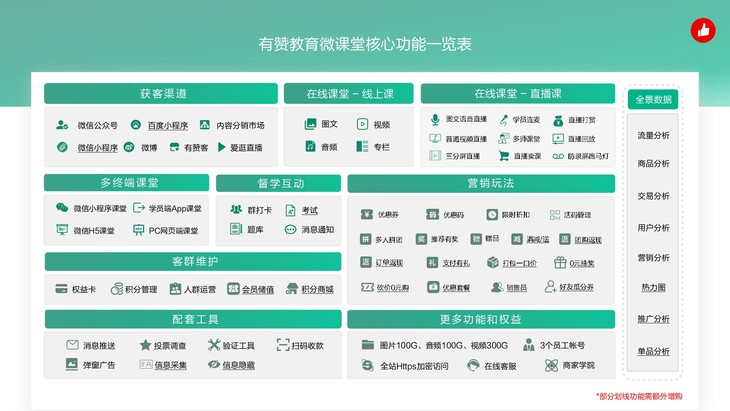The image size is (730, 411).
Task: Click the folder icon beside 图片100G
Action: pos(368,344)
